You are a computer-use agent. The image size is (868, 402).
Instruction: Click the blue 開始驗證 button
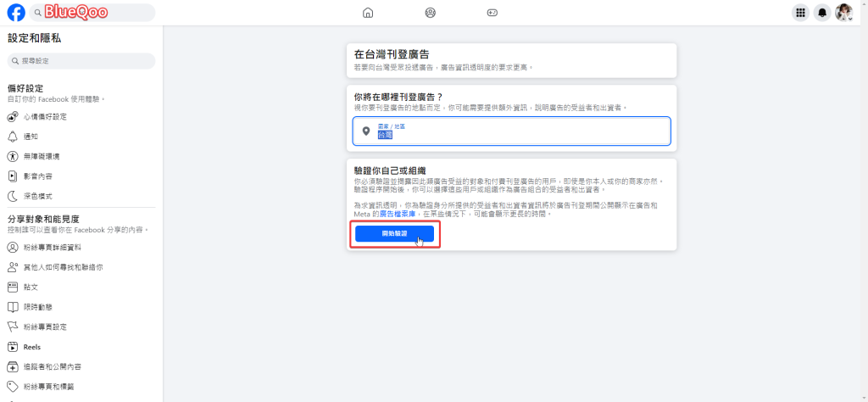tap(394, 233)
